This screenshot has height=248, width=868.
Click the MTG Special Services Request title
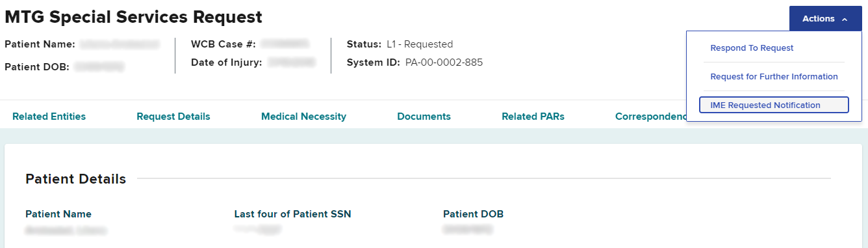click(133, 18)
